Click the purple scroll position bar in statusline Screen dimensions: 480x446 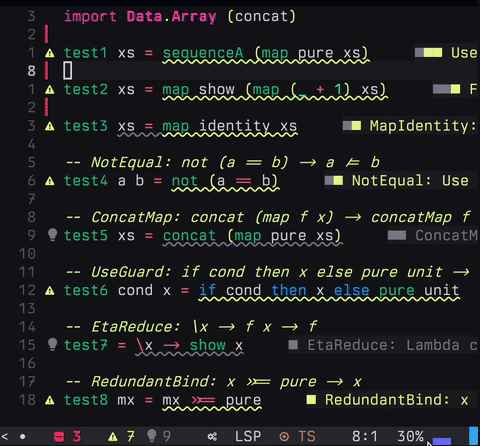[x=441, y=441]
